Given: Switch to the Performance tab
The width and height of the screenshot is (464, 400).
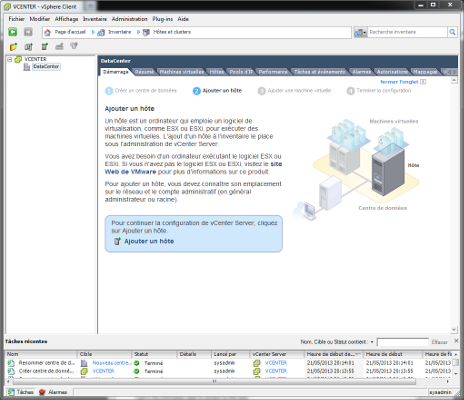Looking at the screenshot, I should click(273, 72).
